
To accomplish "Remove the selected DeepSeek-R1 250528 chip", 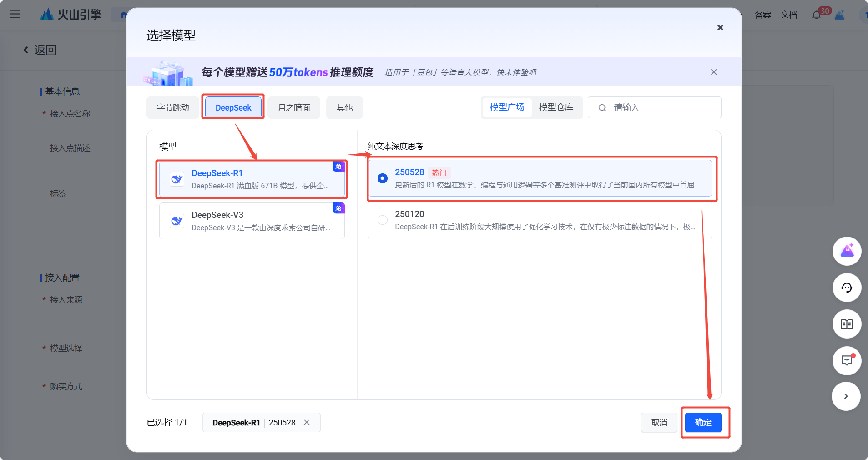I will [307, 422].
